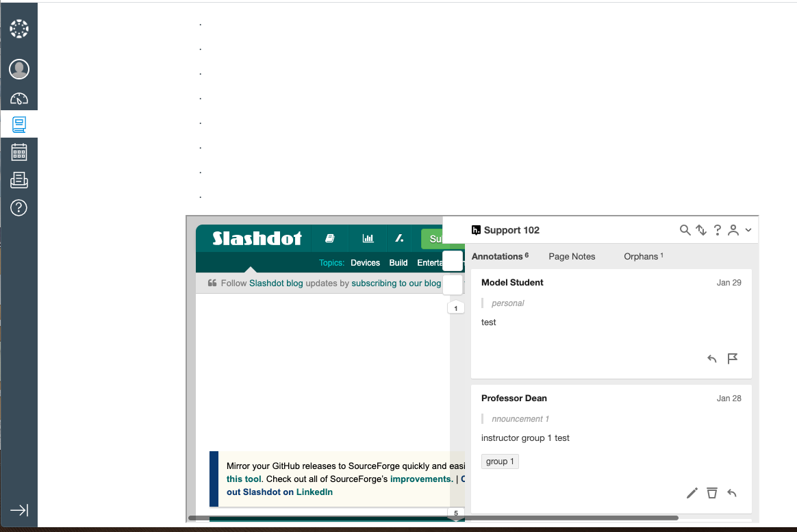This screenshot has height=532, width=797.
Task: Open the Canvas home logo icon
Action: pos(18,29)
